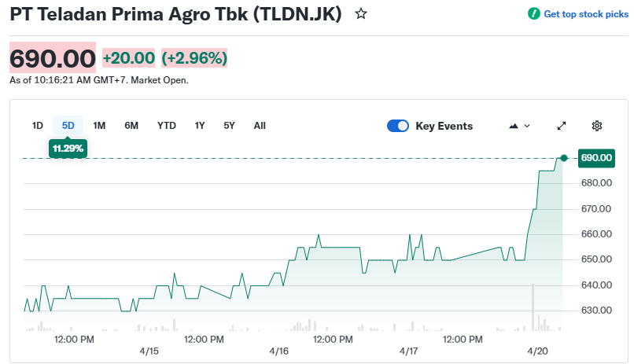Show the All time range

[x=260, y=126]
